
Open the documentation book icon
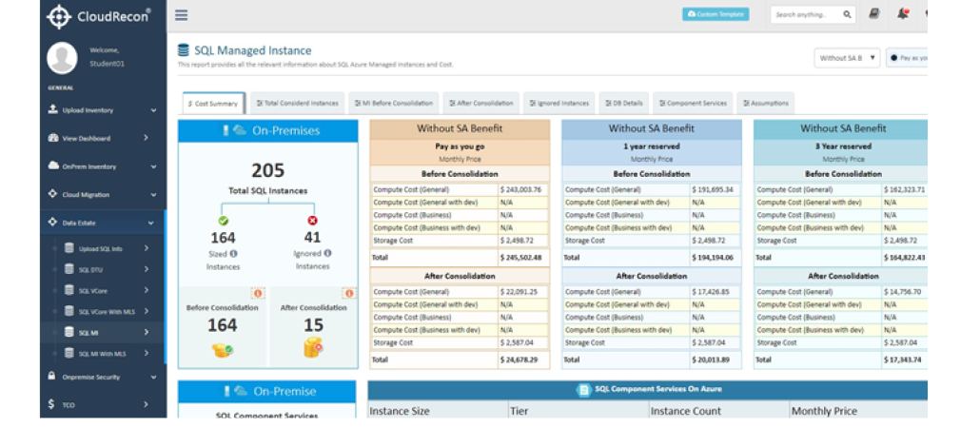pos(874,14)
